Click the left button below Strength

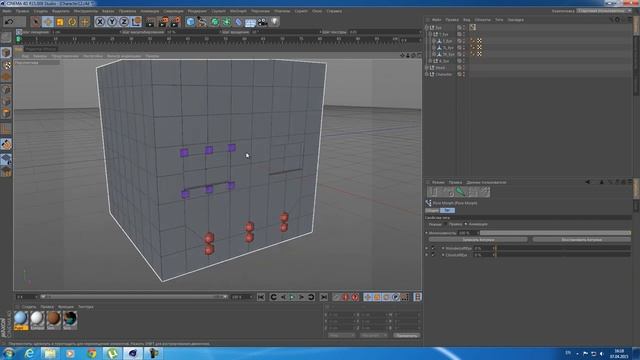[x=478, y=240]
